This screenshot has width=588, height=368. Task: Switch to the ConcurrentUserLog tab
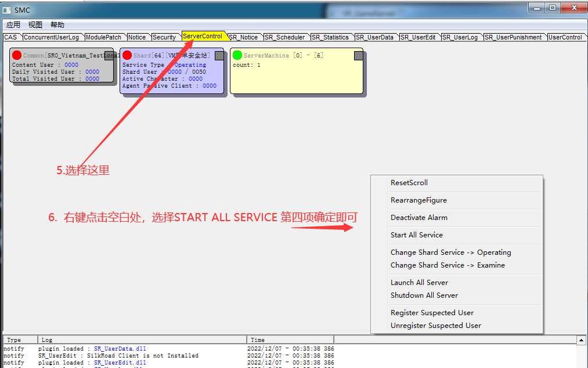51,37
